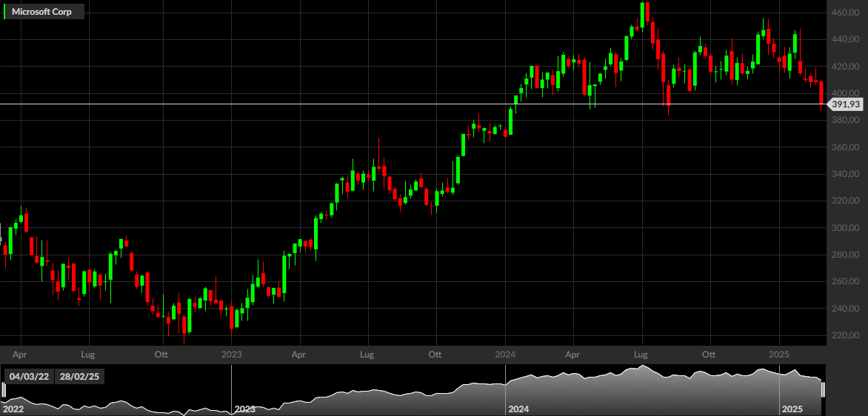Click the 260,00 price axis label
The width and height of the screenshot is (868, 416).
pos(845,281)
